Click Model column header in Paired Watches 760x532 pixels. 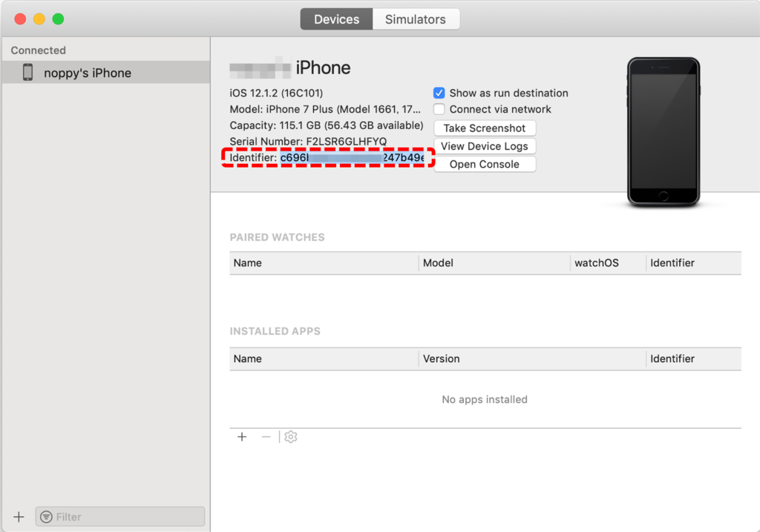click(494, 263)
